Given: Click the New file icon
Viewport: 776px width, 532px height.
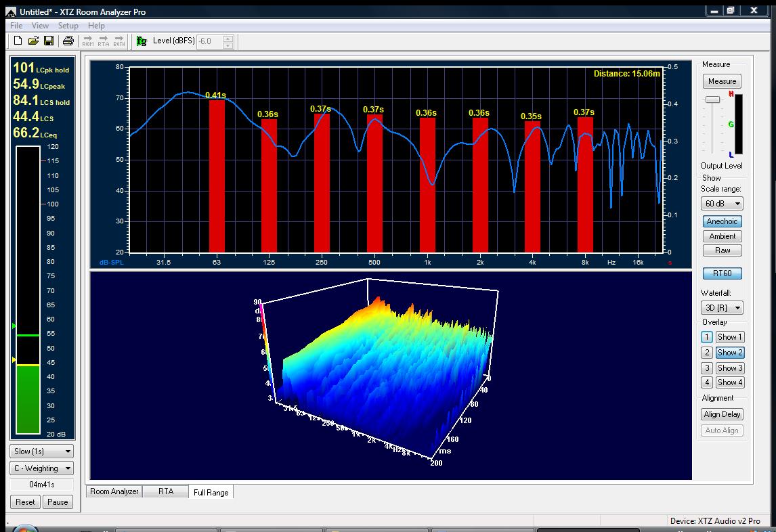Looking at the screenshot, I should (18, 41).
